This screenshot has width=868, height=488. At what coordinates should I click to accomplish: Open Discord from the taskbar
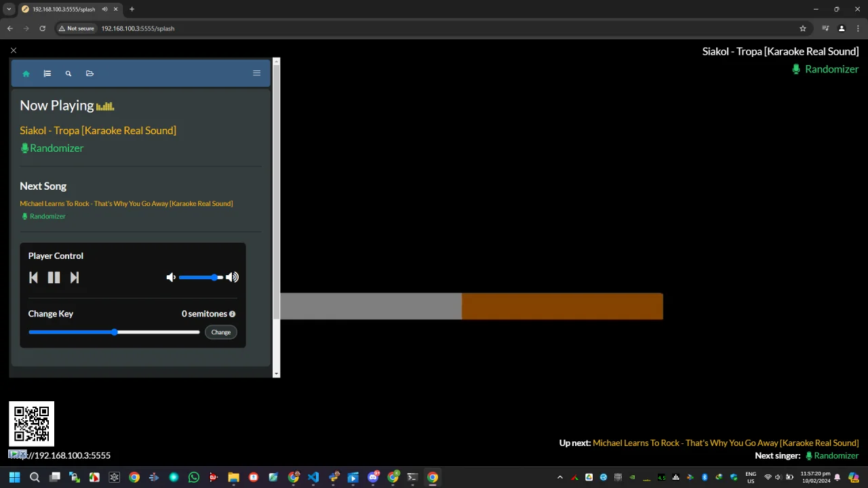(x=373, y=477)
